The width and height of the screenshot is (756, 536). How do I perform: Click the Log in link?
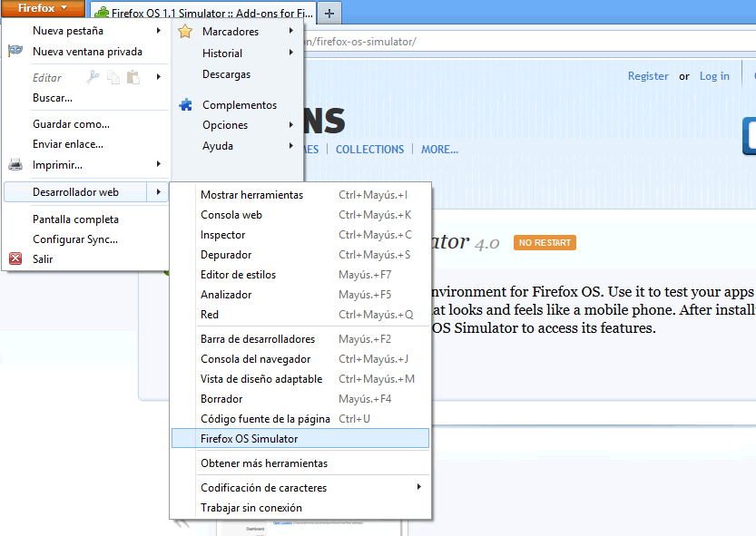[x=714, y=76]
